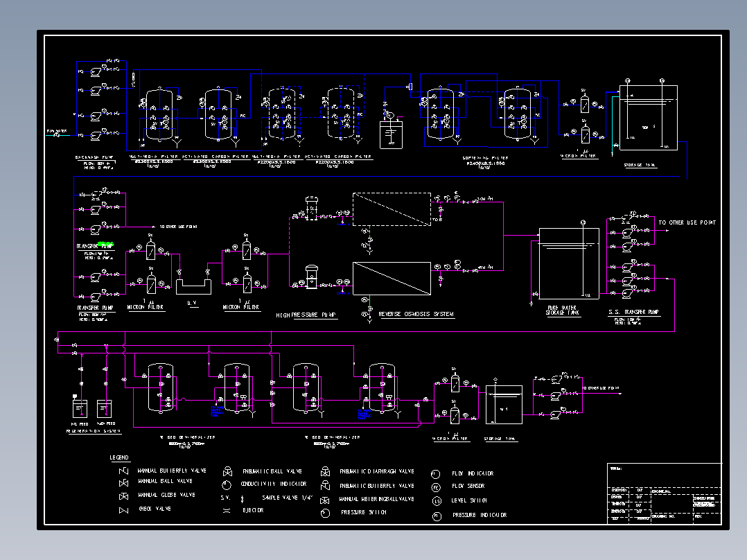Select the BACKWASH PUMP label
Image resolution: width=747 pixels, height=560 pixels.
pyautogui.click(x=94, y=157)
